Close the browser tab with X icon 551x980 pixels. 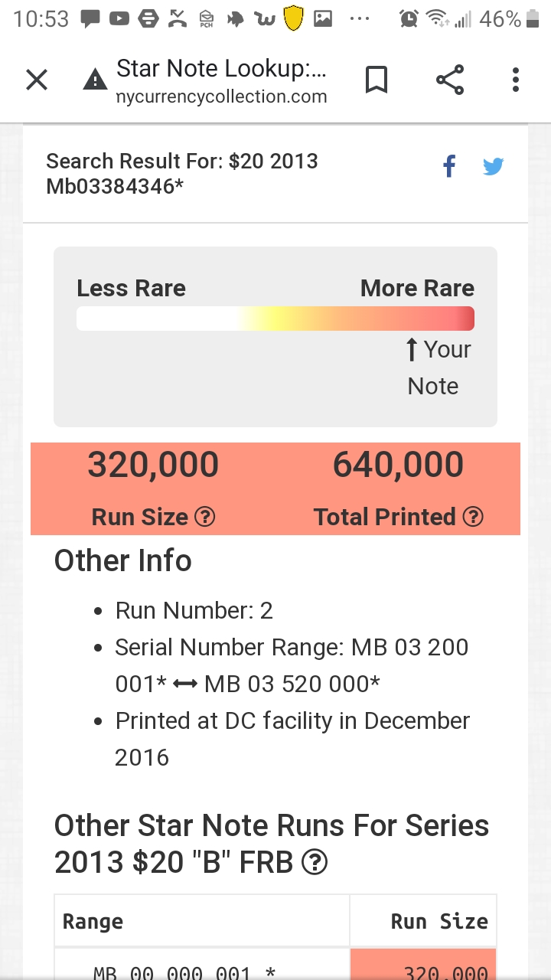pyautogui.click(x=37, y=80)
